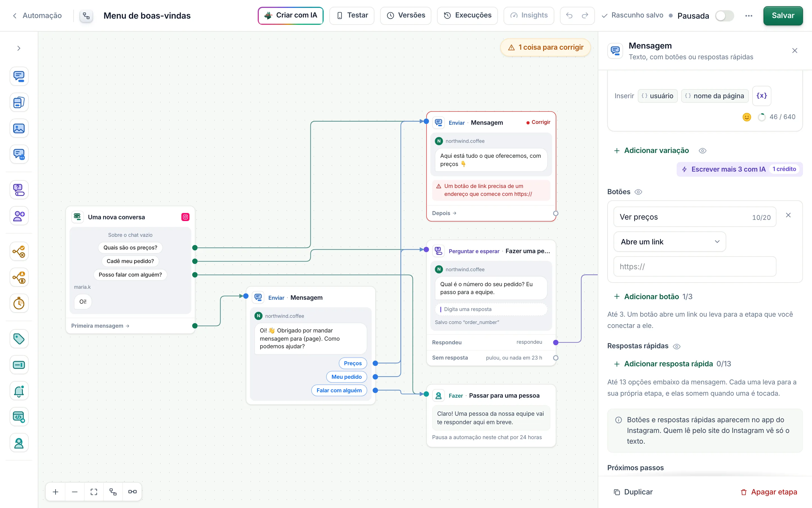Viewport: 812px width, 508px height.
Task: Click the zoom in plus button
Action: (x=56, y=492)
